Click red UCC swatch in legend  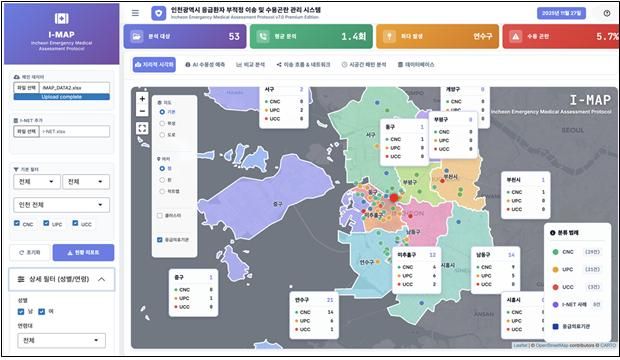pyautogui.click(x=555, y=287)
